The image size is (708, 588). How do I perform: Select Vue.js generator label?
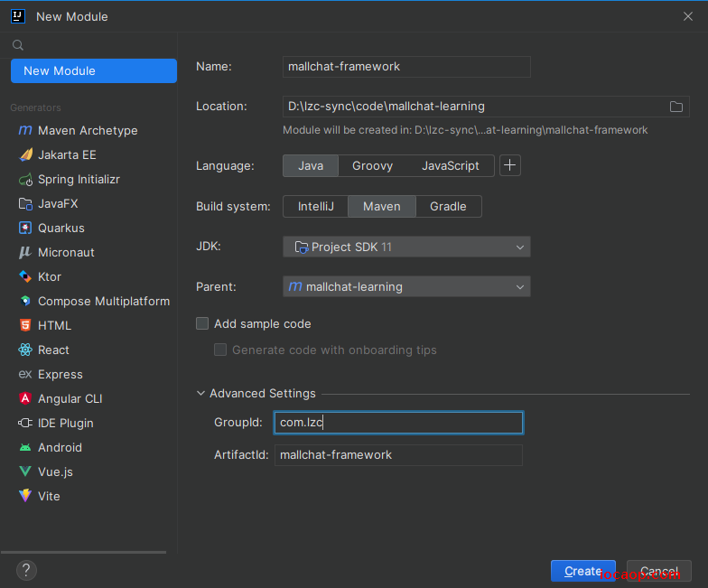pyautogui.click(x=55, y=471)
